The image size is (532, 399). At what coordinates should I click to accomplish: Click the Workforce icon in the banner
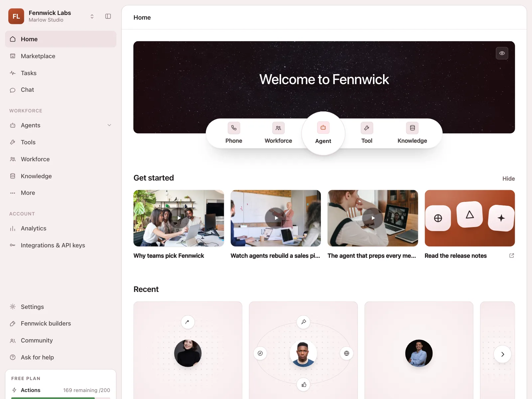click(278, 128)
